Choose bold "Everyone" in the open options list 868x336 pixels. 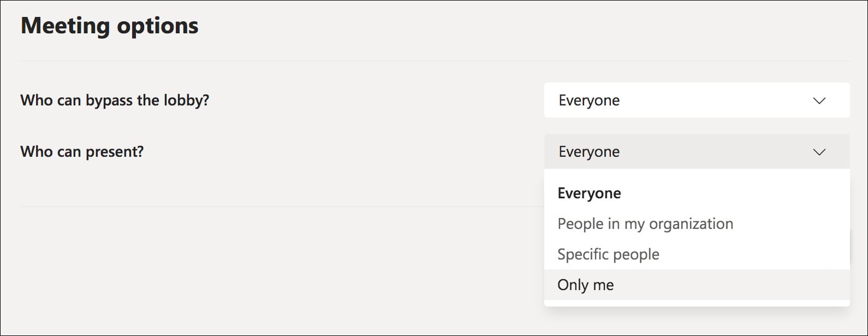pyautogui.click(x=589, y=193)
